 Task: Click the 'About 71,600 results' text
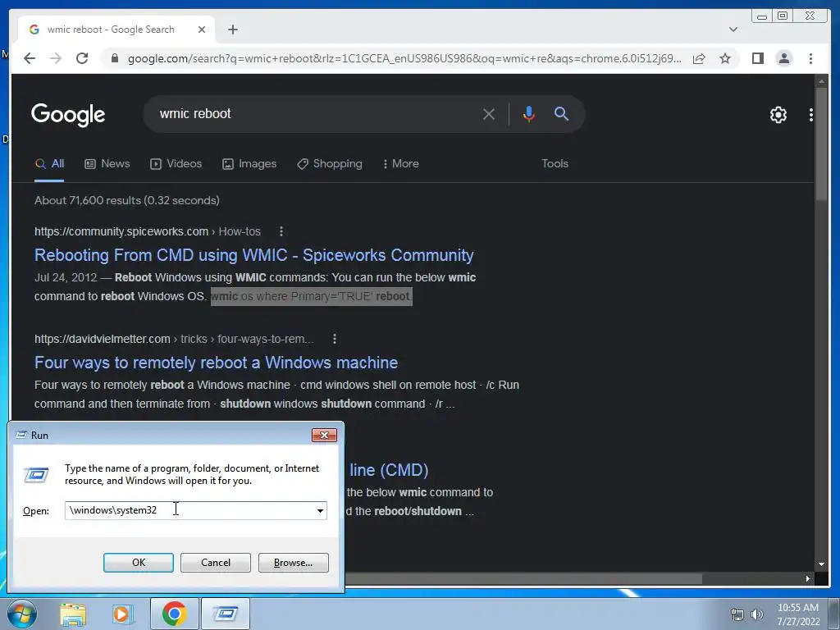[x=127, y=200]
